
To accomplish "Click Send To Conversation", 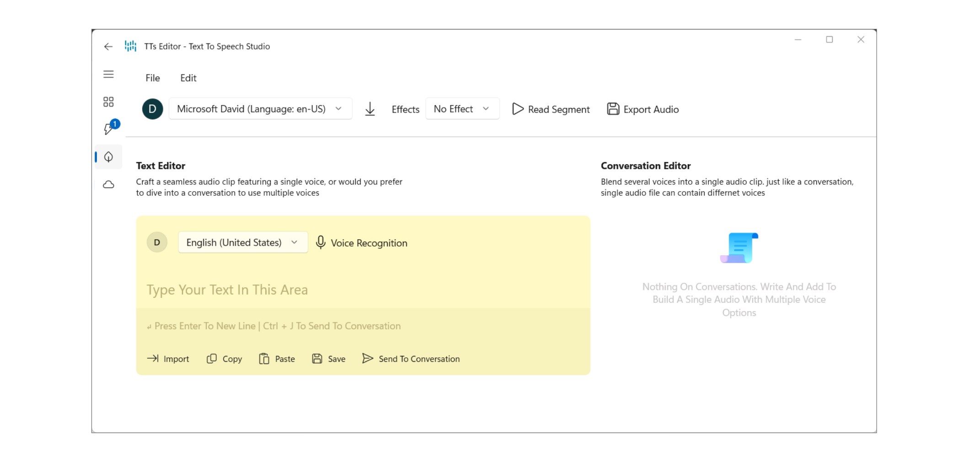I will pos(411,359).
